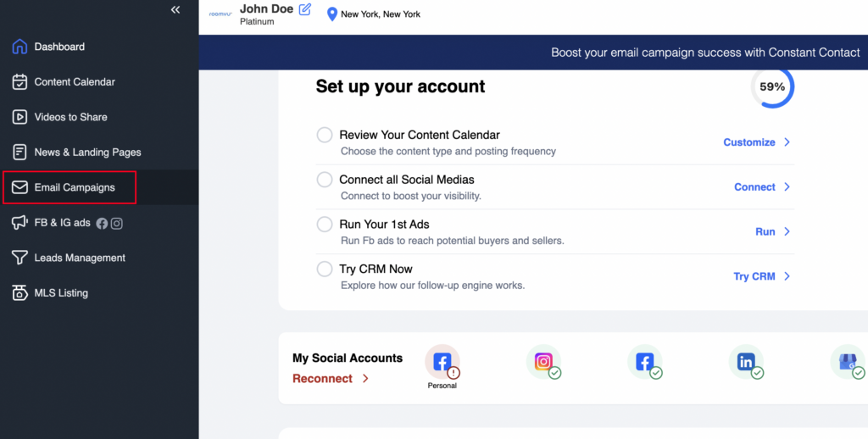The image size is (868, 439).
Task: Click the personal Facebook account icon with warning
Action: [x=442, y=362]
